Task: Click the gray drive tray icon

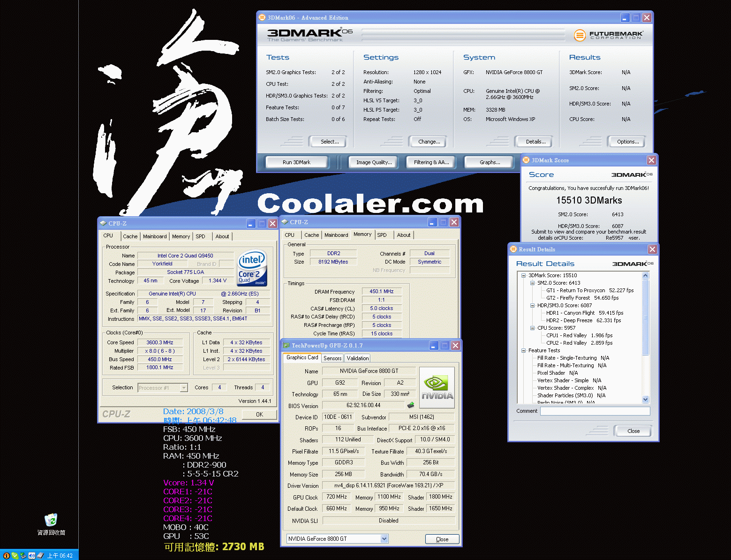Action: pos(40,555)
